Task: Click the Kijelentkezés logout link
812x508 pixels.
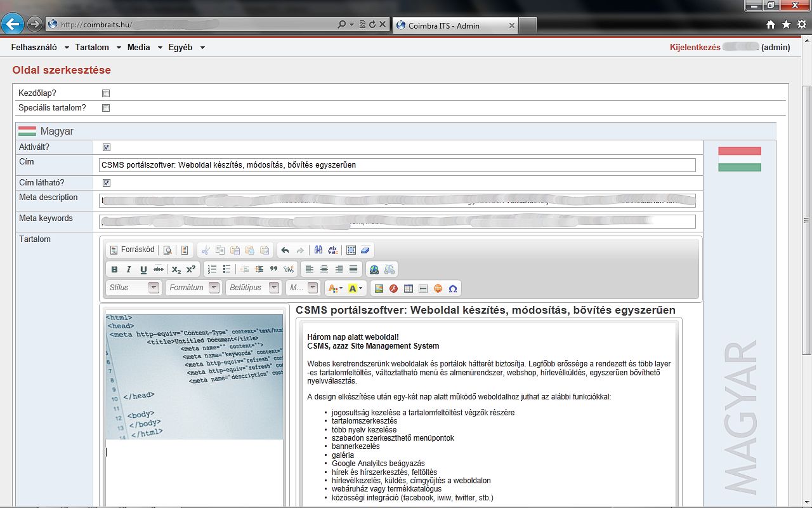Action: pyautogui.click(x=695, y=47)
